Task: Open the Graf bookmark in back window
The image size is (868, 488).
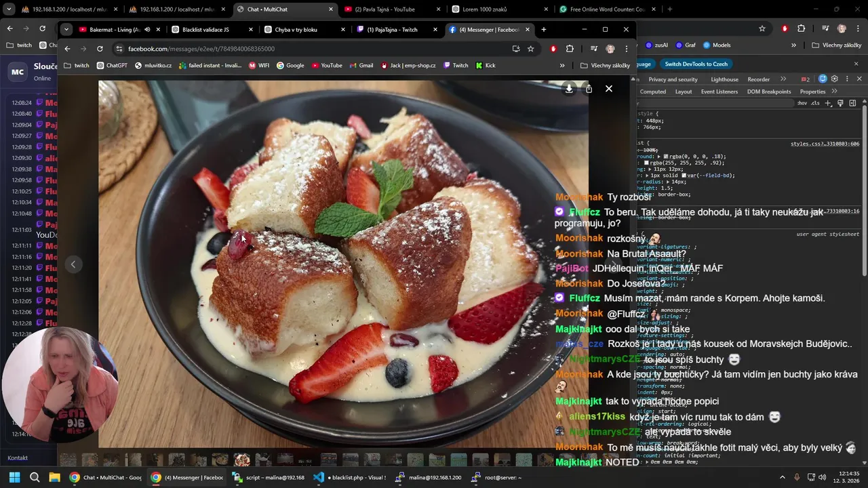Action: (x=685, y=45)
